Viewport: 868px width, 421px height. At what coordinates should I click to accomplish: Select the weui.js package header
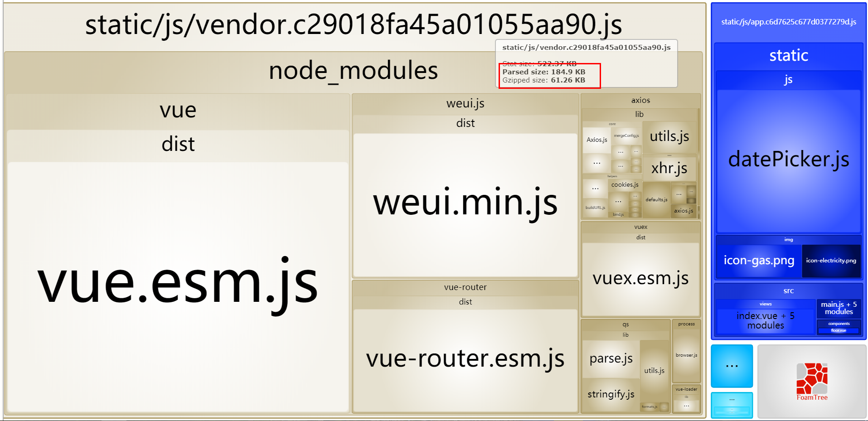coord(466,104)
